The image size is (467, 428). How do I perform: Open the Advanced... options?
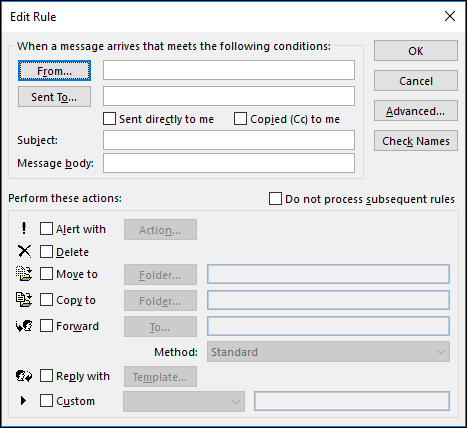(x=416, y=111)
